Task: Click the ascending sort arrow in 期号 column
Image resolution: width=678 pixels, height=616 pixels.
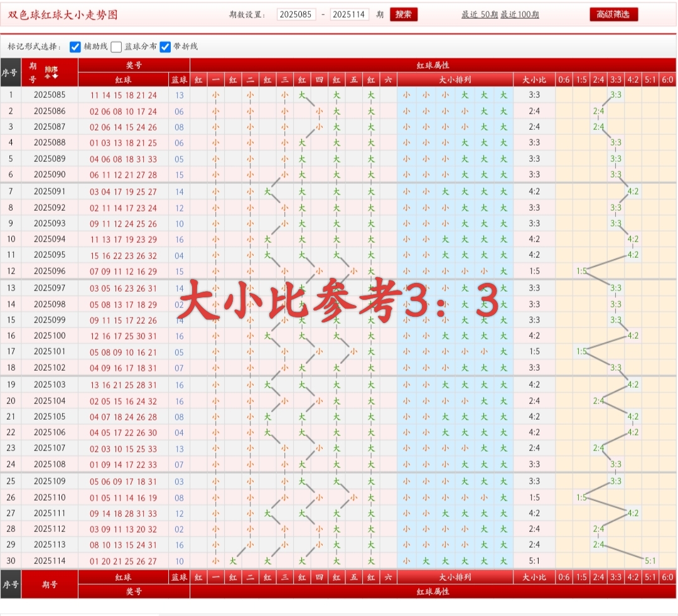Action: tap(47, 76)
